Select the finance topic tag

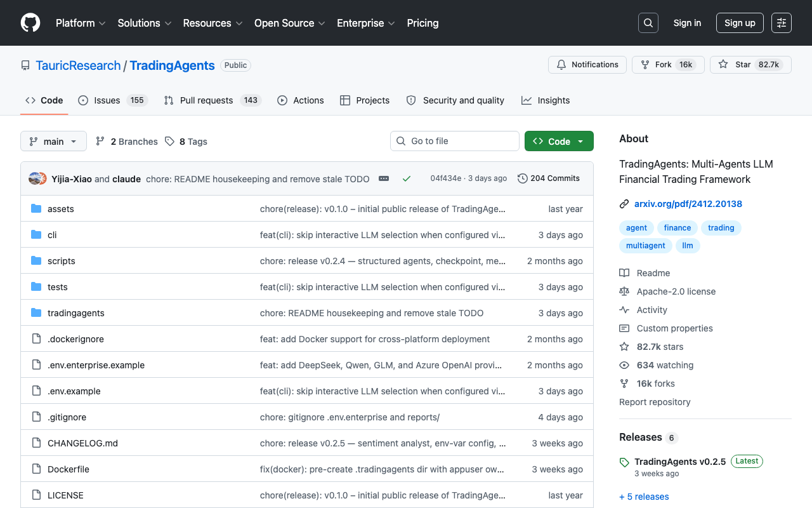678,228
